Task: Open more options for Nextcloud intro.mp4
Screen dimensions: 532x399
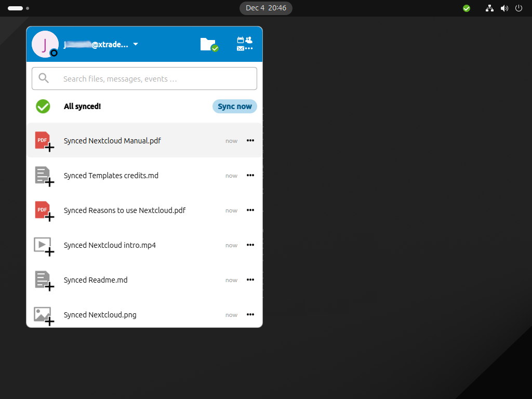Action: point(250,245)
